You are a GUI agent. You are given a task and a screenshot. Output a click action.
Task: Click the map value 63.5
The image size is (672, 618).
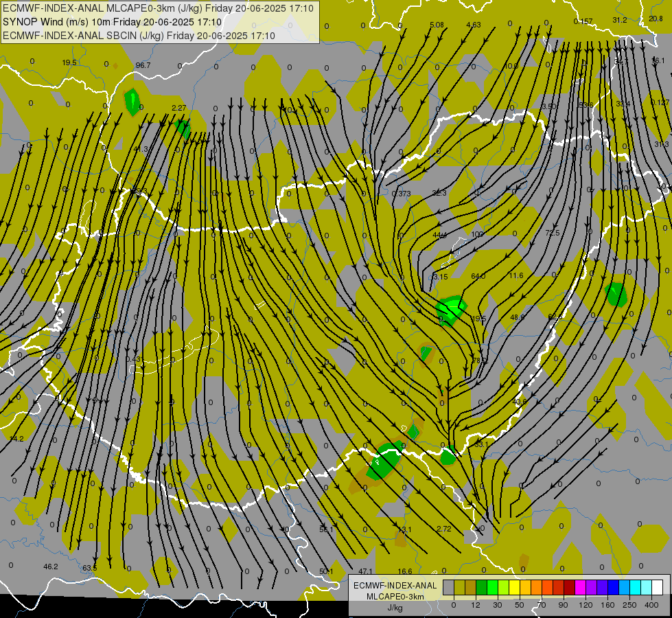pyautogui.click(x=89, y=569)
